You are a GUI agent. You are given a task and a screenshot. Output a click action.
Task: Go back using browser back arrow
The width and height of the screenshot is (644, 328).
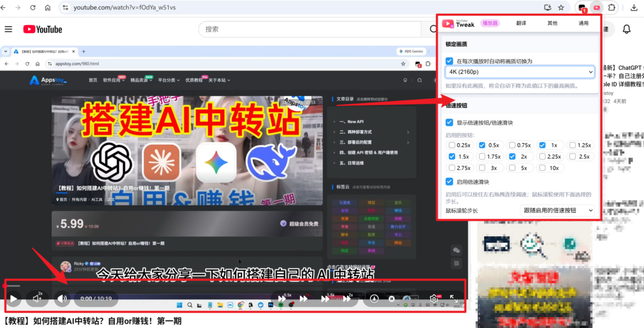point(4,7)
